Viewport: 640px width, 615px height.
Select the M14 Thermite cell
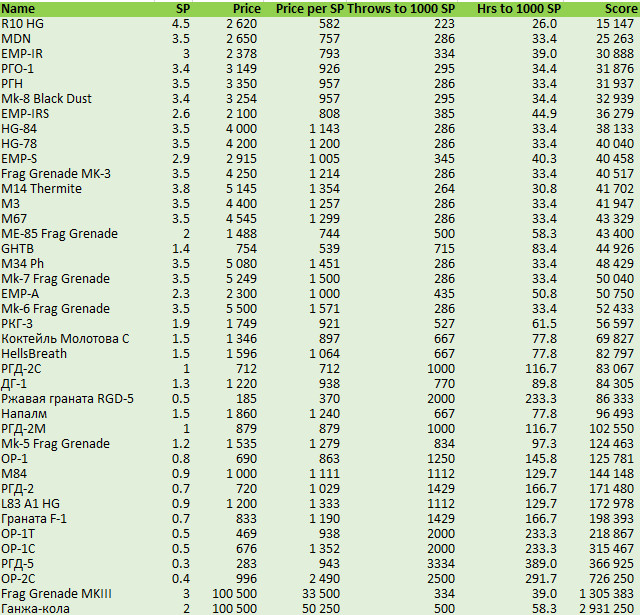pyautogui.click(x=41, y=189)
